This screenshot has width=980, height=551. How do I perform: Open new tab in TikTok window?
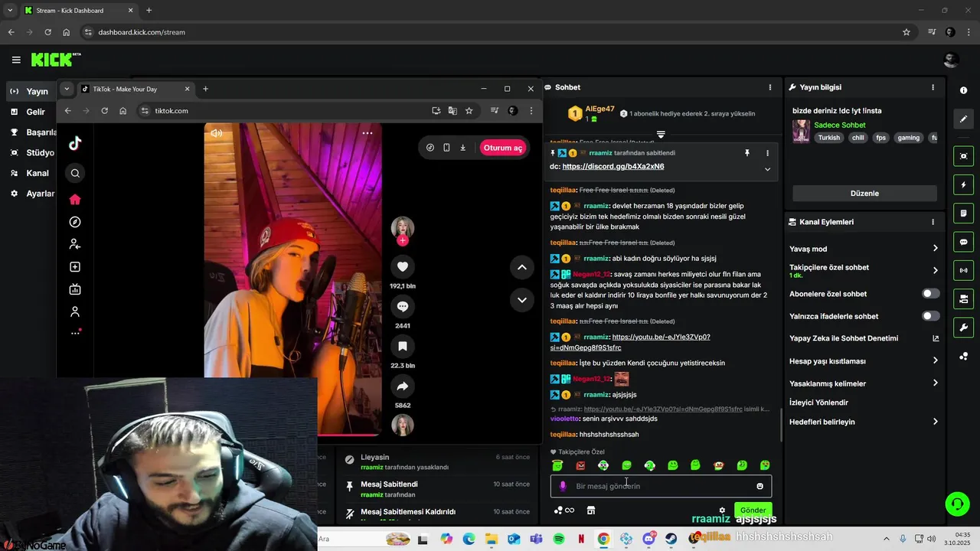(205, 89)
